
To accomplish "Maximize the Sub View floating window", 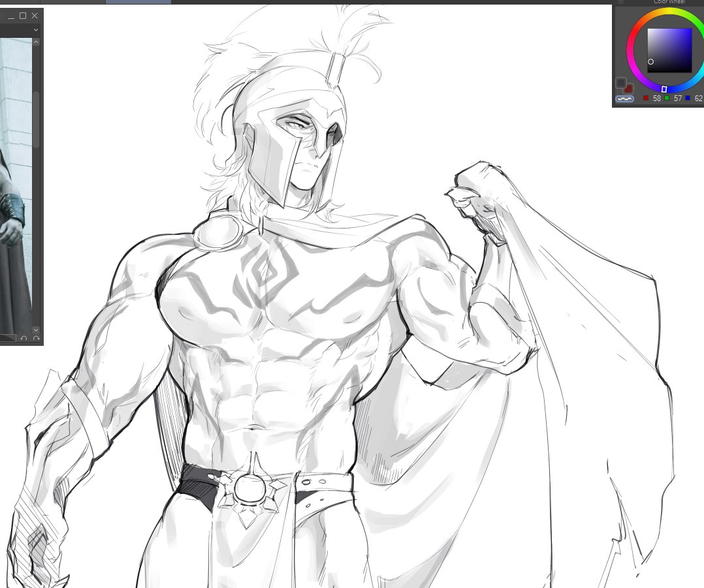I will (23, 16).
